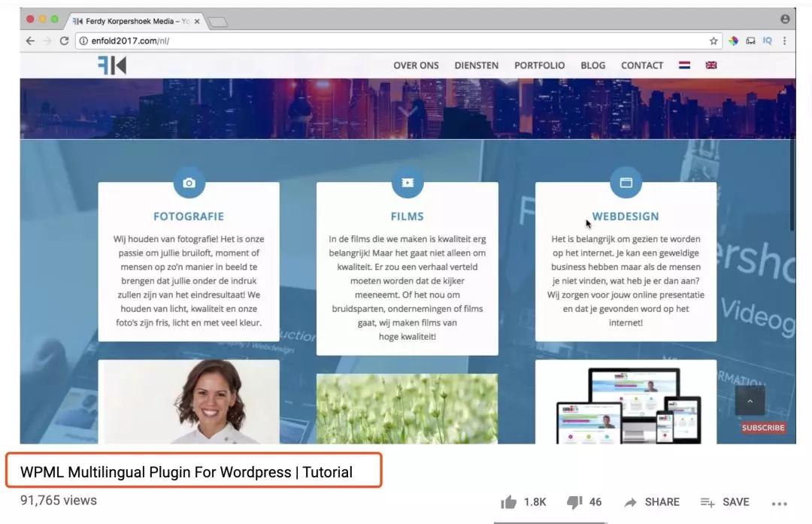Click the green flower field image
This screenshot has height=524, width=812.
(407, 409)
